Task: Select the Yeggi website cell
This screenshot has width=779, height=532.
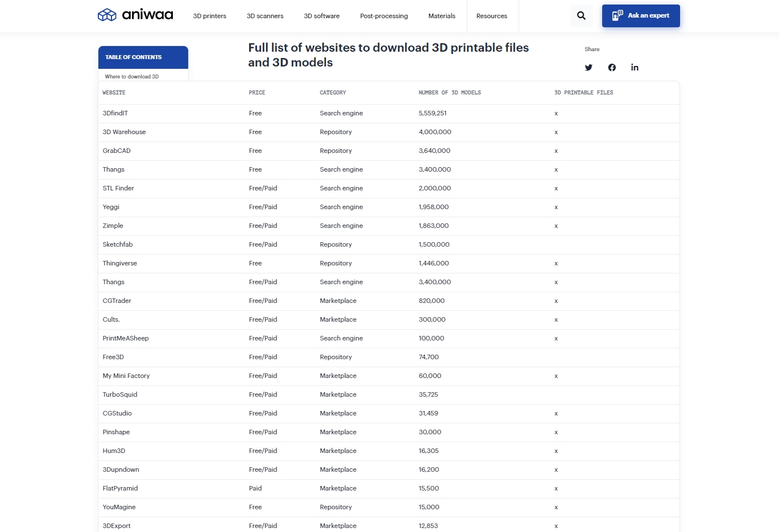Action: (x=111, y=207)
